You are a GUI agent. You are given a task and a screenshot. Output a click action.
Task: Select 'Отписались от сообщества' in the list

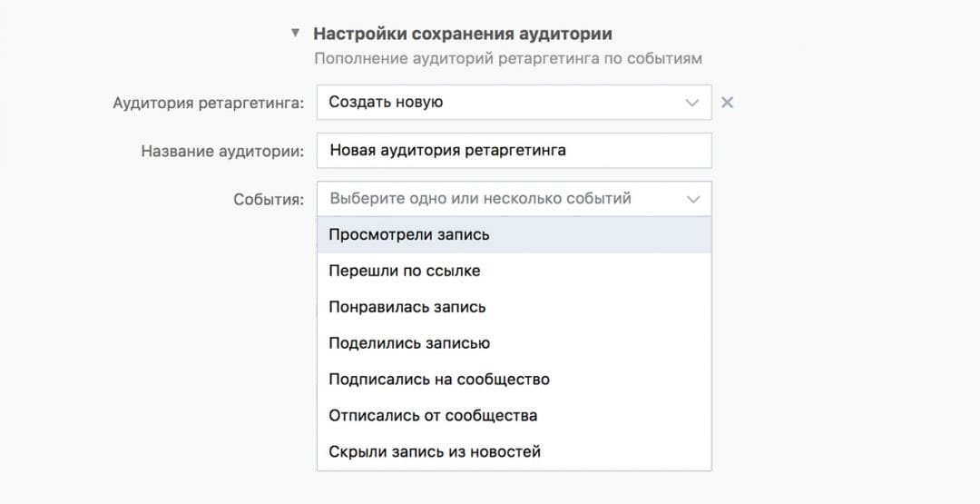pos(433,416)
